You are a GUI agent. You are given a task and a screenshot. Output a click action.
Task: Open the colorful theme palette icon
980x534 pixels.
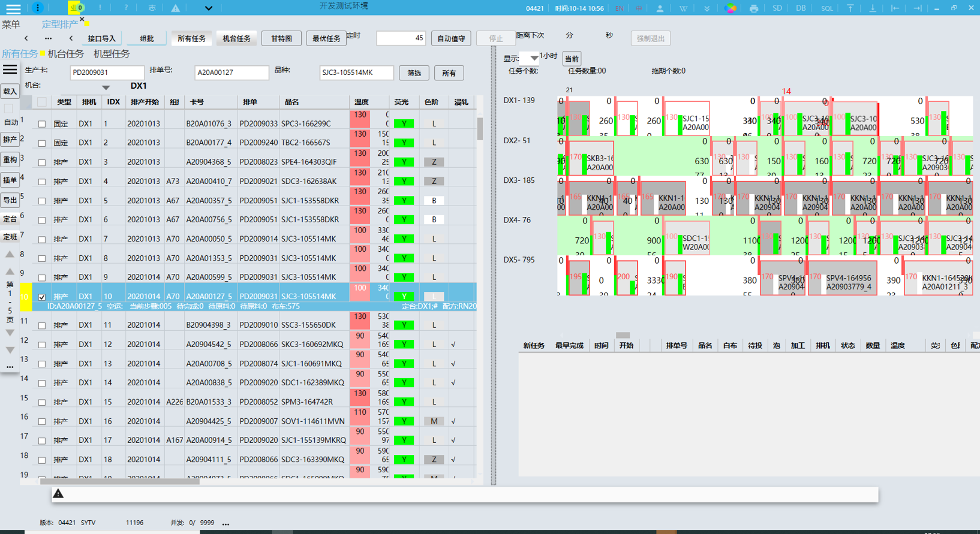point(731,8)
